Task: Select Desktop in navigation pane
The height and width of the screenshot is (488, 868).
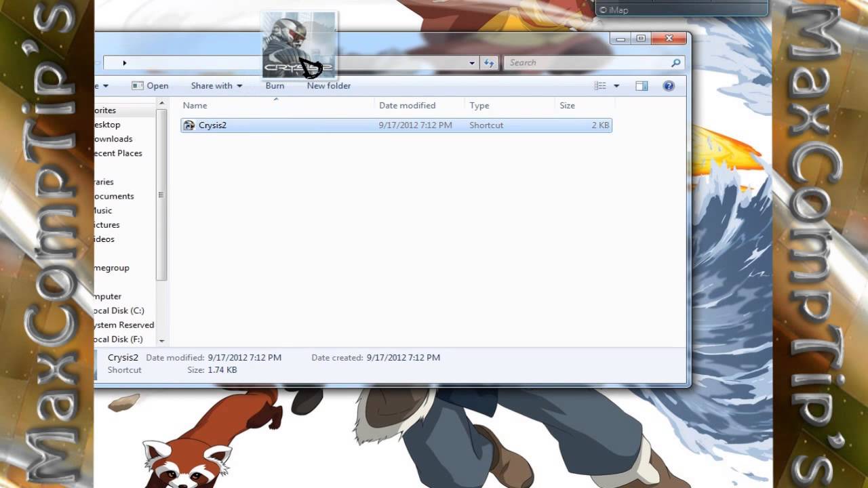Action: [107, 125]
